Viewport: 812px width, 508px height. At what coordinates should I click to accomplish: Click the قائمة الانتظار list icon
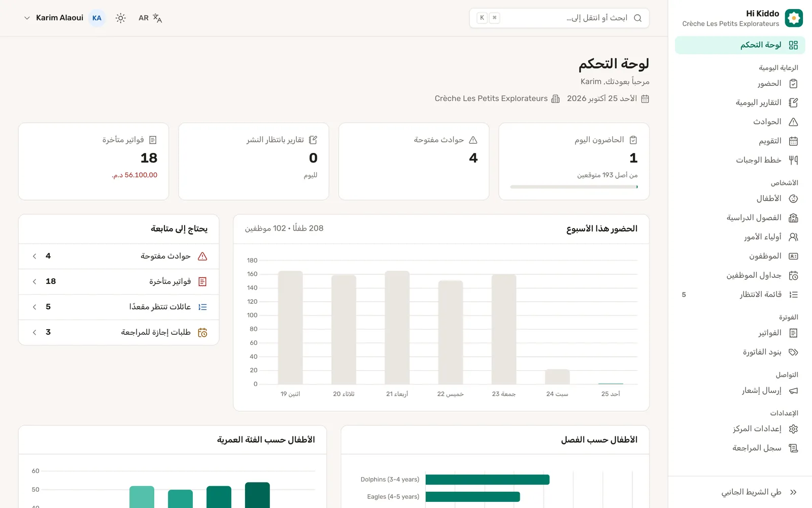coord(794,295)
